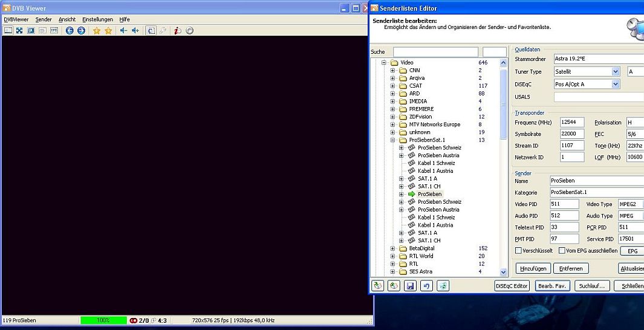
Task: Open the Hilfe menu
Action: click(125, 19)
